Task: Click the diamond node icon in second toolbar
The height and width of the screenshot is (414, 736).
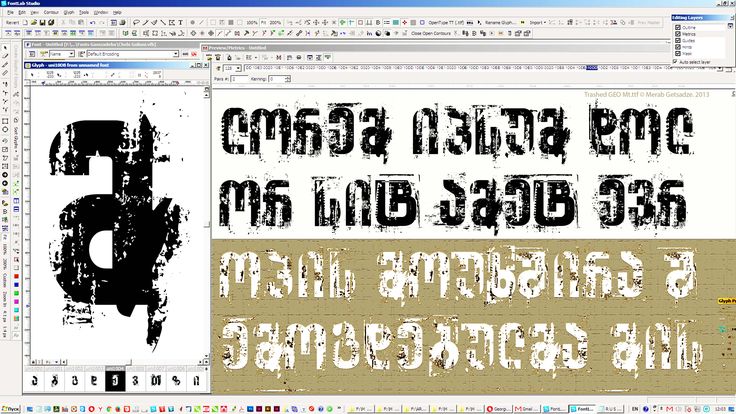Action: pyautogui.click(x=193, y=33)
